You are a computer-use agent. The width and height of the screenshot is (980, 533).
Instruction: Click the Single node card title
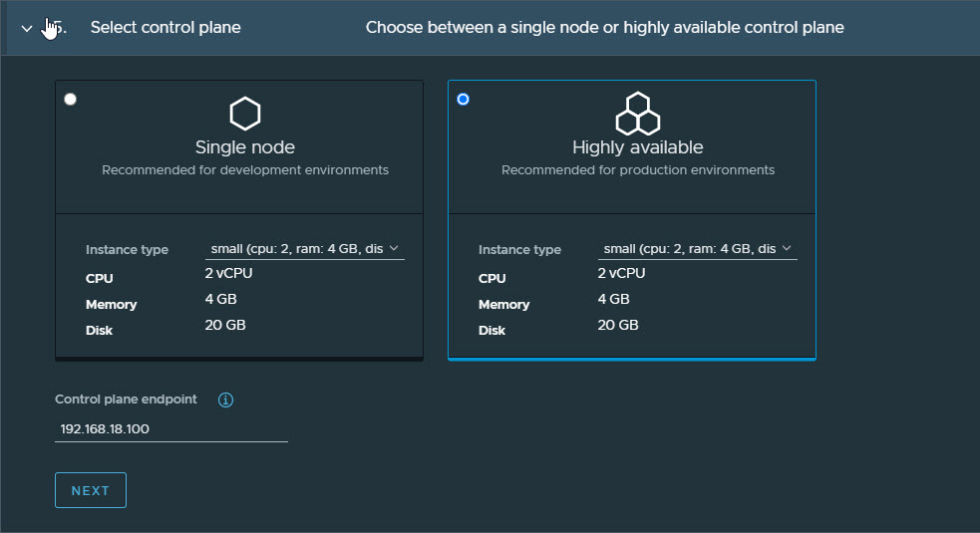tap(244, 147)
